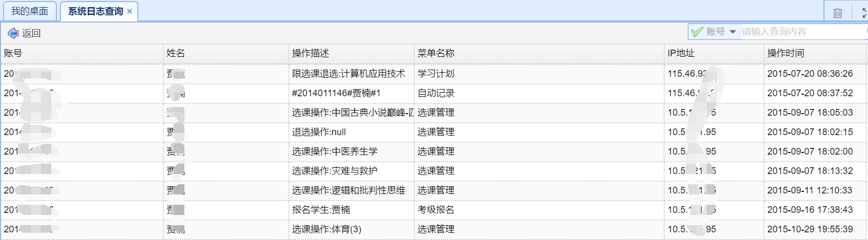
Task: Sort by the 账号 column header
Action: click(13, 53)
